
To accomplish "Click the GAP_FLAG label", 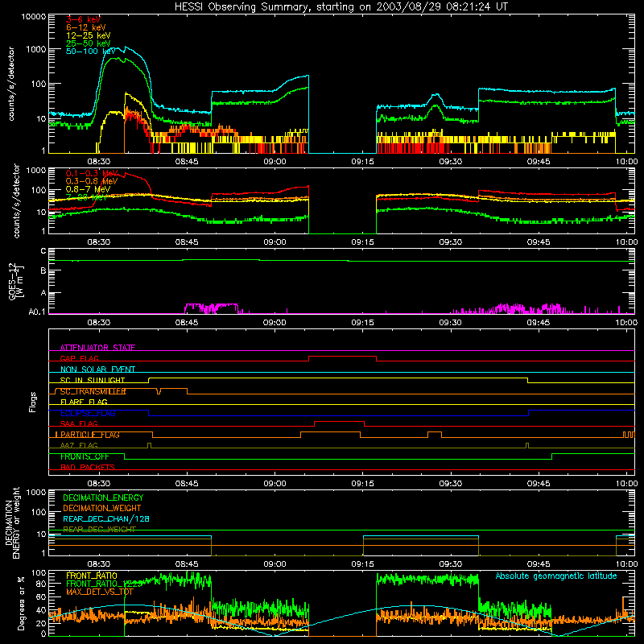I will tap(79, 358).
